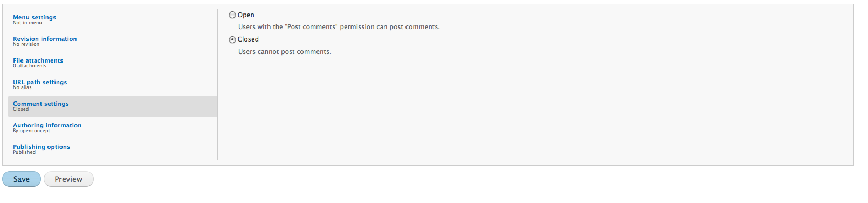
Task: Click the "Open" radio label text
Action: click(246, 15)
